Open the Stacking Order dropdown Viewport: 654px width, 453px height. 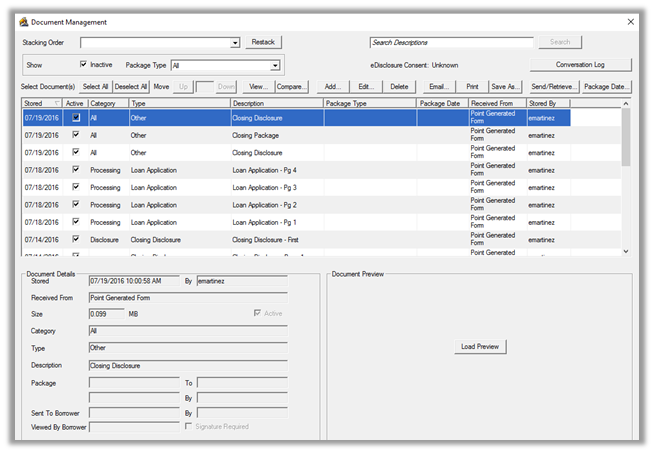[235, 43]
